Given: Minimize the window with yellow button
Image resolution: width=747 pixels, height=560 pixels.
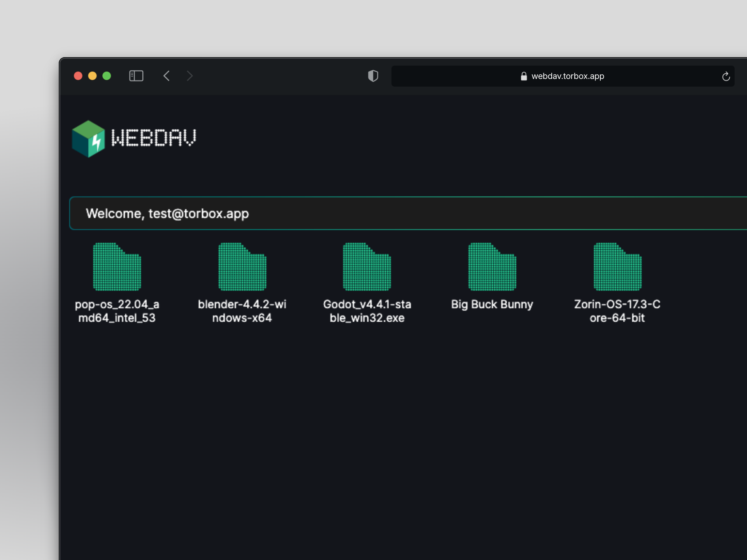Looking at the screenshot, I should pyautogui.click(x=92, y=76).
